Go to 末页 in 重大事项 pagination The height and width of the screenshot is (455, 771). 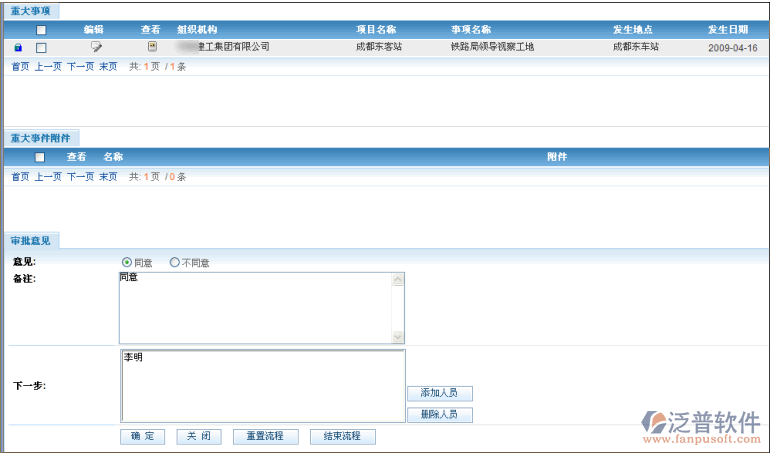point(108,66)
